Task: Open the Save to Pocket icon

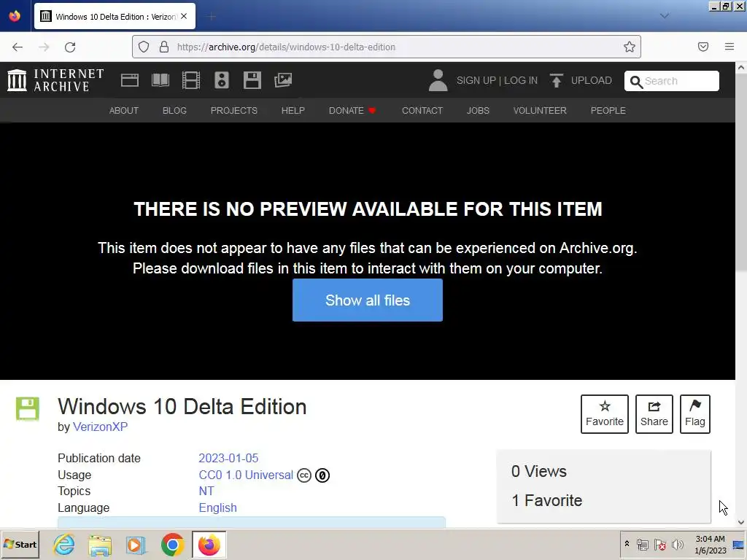Action: tap(703, 47)
